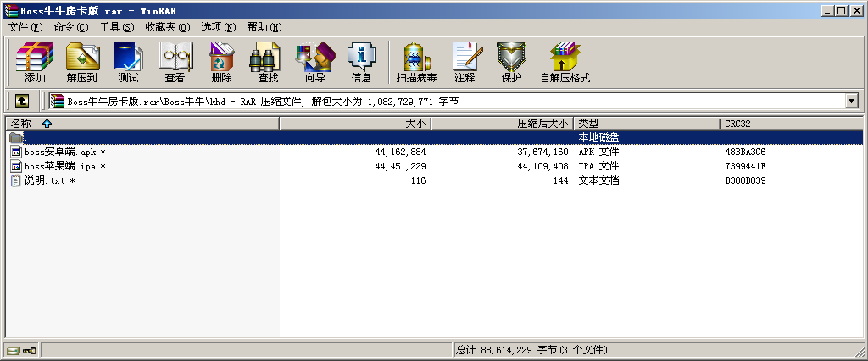Click the Add (添加) toolbar icon

(35, 63)
